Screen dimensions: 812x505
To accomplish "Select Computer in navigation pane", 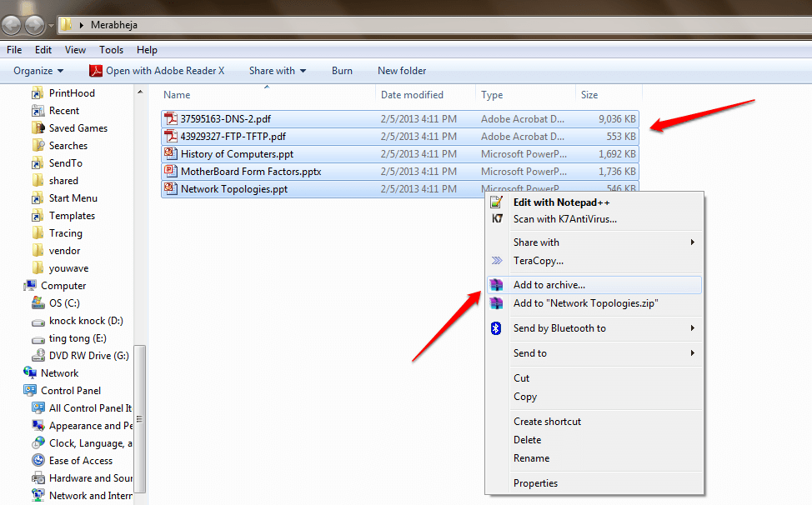I will coord(63,286).
